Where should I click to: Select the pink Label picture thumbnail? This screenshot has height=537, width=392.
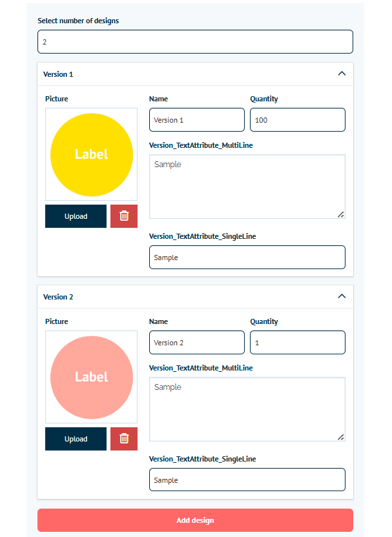pos(92,377)
